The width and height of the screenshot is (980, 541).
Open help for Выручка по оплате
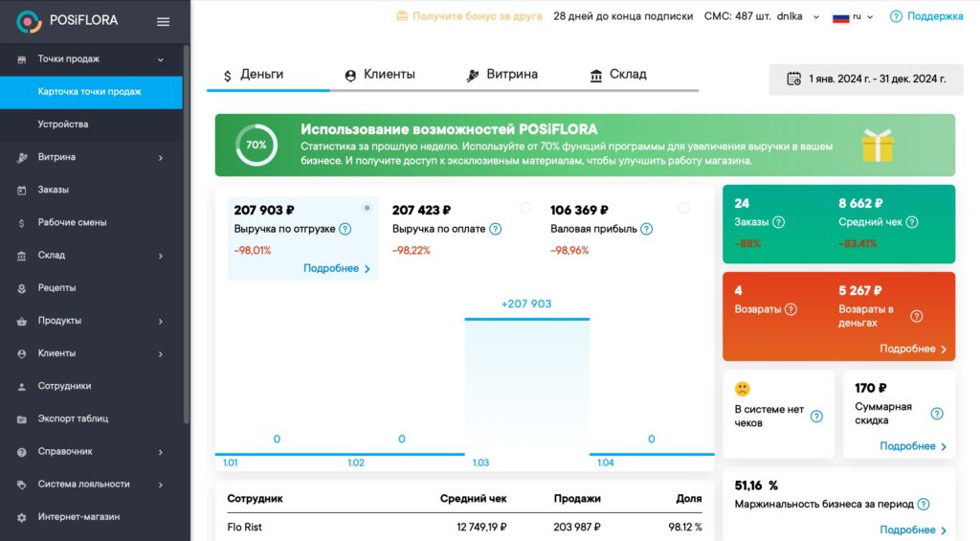coord(495,229)
